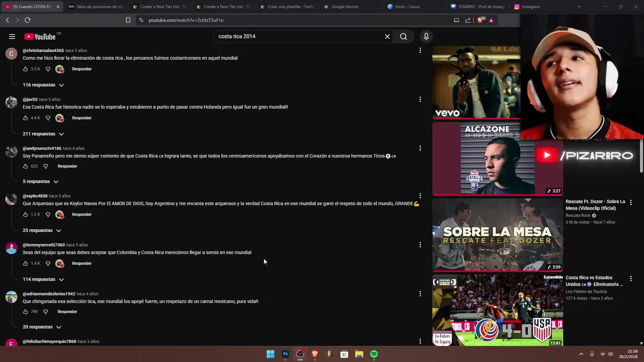Dislike the comment by @christiansalas4365
Screen dimensions: 644x362
pos(48,69)
